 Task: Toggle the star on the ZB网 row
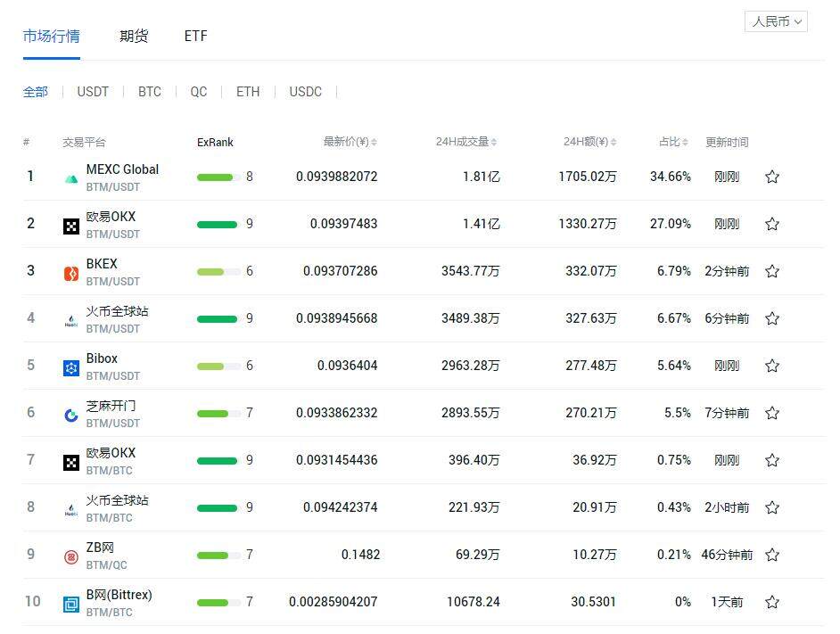[771, 554]
